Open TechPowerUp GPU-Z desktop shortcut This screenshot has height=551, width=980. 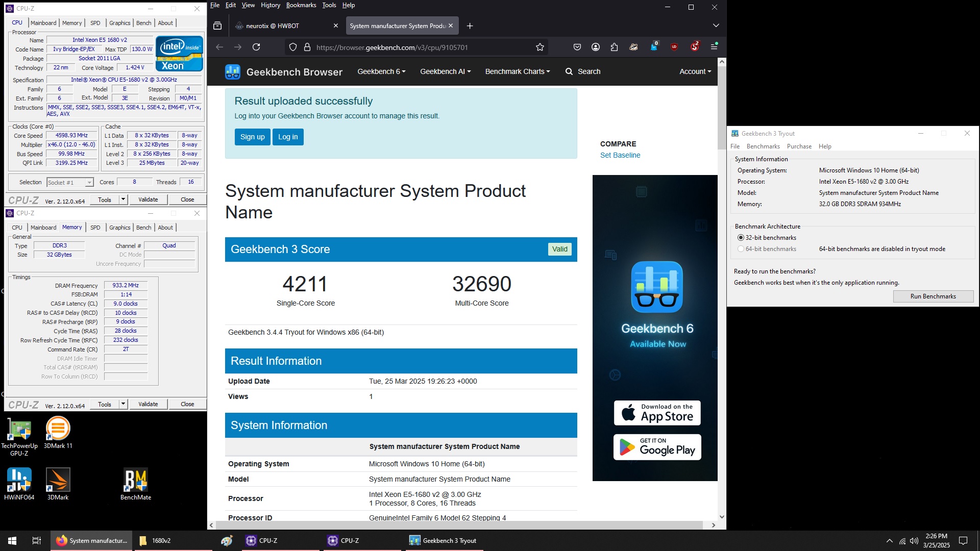click(19, 436)
